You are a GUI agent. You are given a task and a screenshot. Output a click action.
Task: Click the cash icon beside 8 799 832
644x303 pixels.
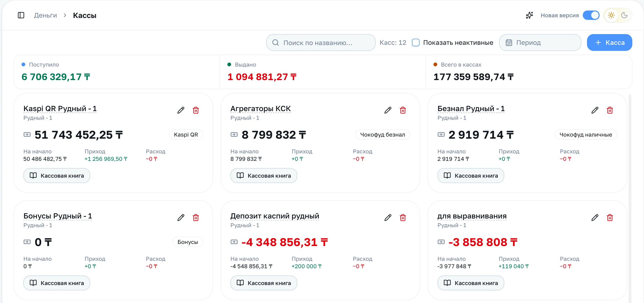tap(234, 135)
